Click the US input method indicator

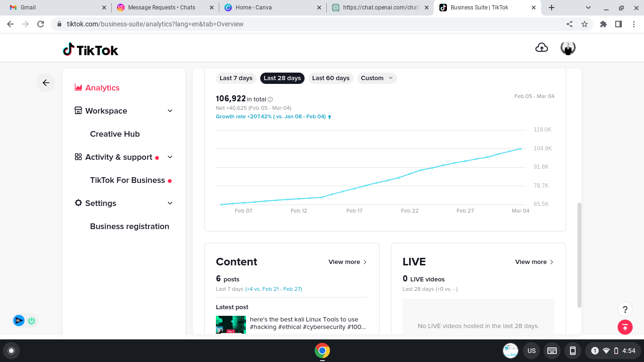[x=532, y=351]
